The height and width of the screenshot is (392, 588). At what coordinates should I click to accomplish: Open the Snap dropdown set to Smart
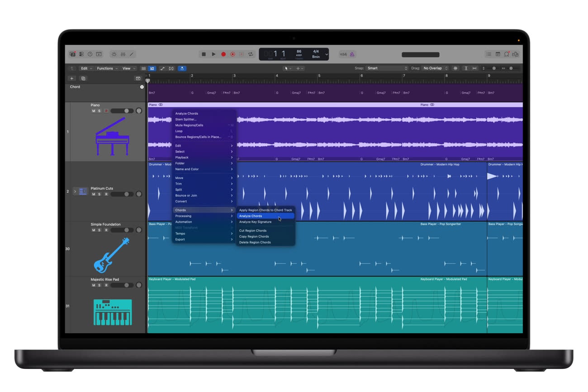point(387,68)
